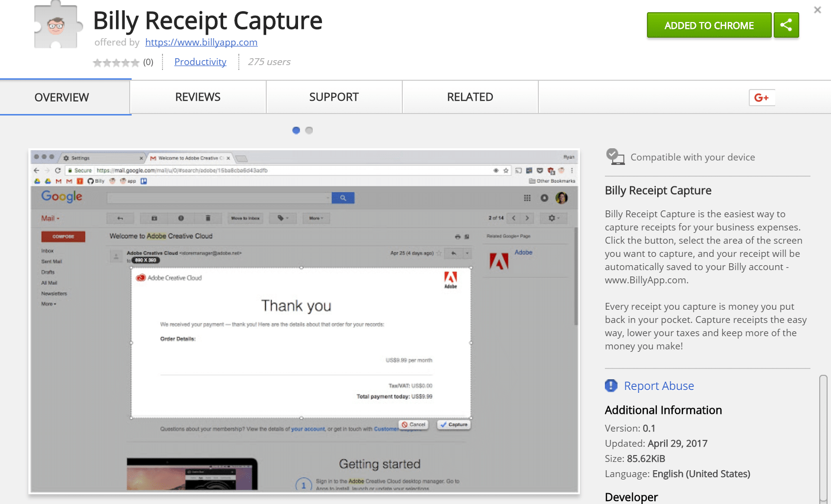
Task: Click the 'Additional Information' heading
Action: click(663, 410)
